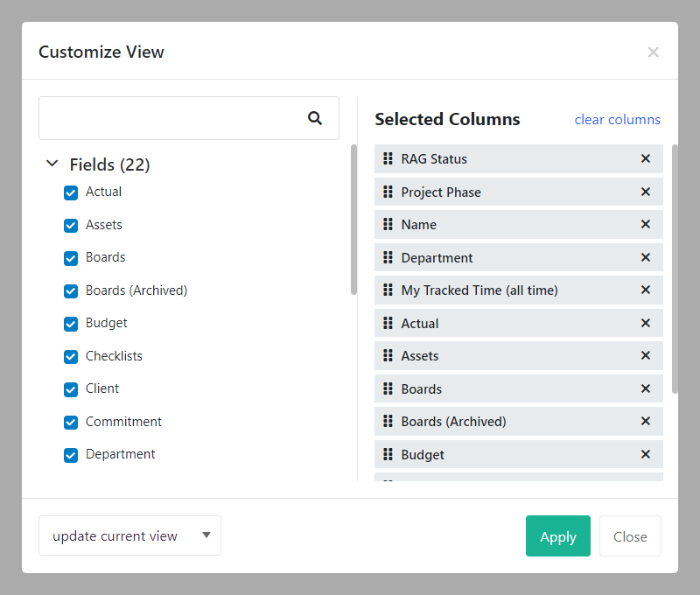Click the search magnifier icon

pos(315,117)
